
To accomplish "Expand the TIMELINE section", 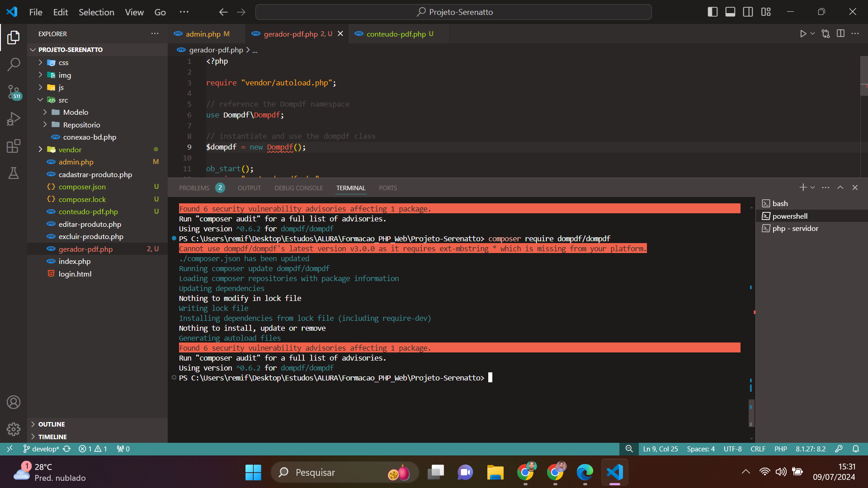I will [97, 437].
